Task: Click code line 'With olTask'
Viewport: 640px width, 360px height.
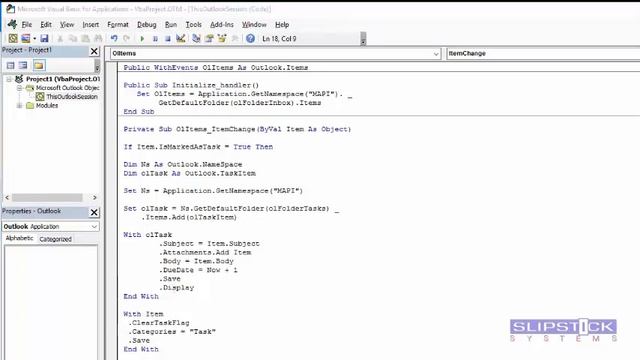Action: pos(148,235)
